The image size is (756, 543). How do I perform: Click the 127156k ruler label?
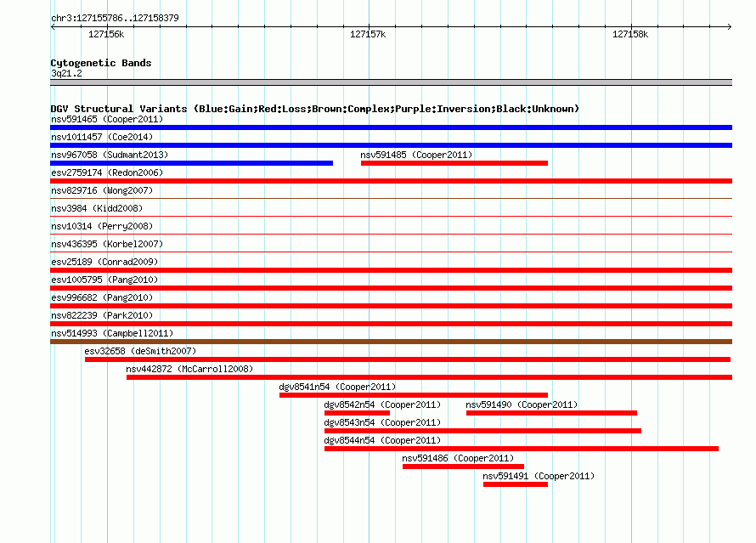click(106, 34)
